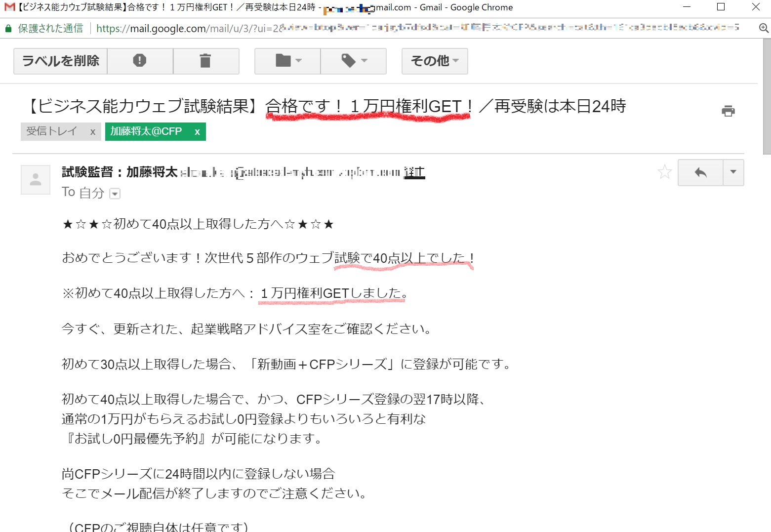The image size is (771, 532).
Task: Expand the more-reply-options arrow beside reply
Action: [733, 172]
